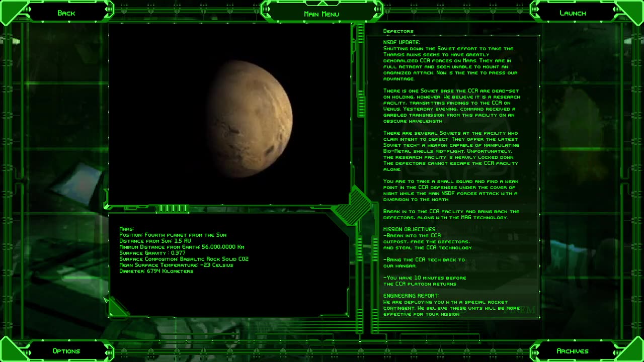This screenshot has height=362, width=644.
Task: Click line 'defectors, along with the MAG technology.'
Action: click(x=445, y=217)
